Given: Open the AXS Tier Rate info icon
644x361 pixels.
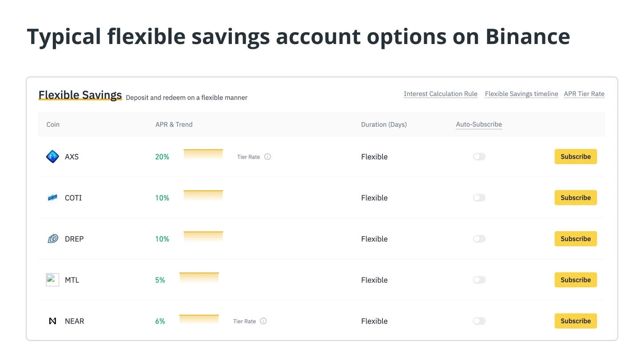Looking at the screenshot, I should tap(267, 156).
